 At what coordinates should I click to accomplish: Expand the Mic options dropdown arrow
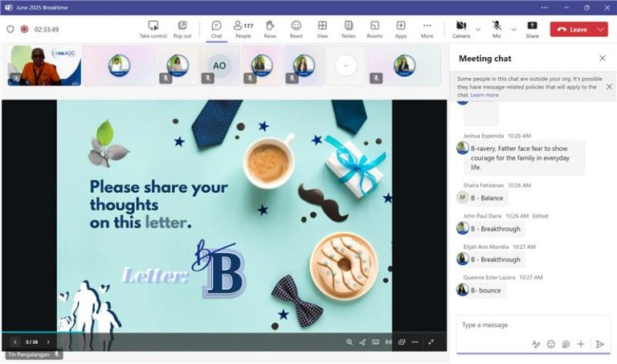coord(513,30)
